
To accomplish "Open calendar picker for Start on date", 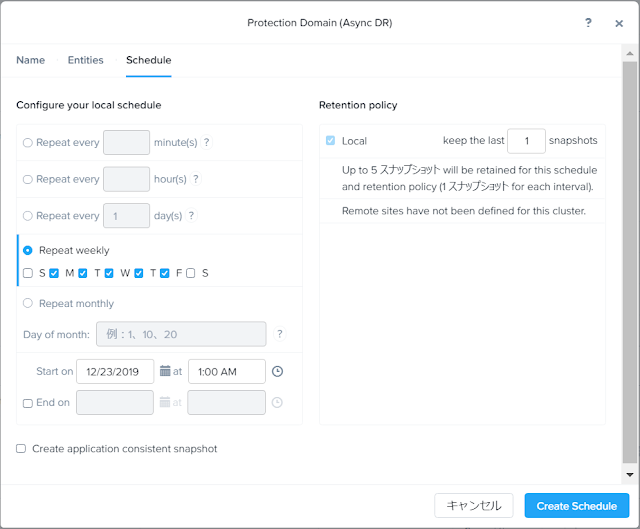I will click(x=165, y=371).
